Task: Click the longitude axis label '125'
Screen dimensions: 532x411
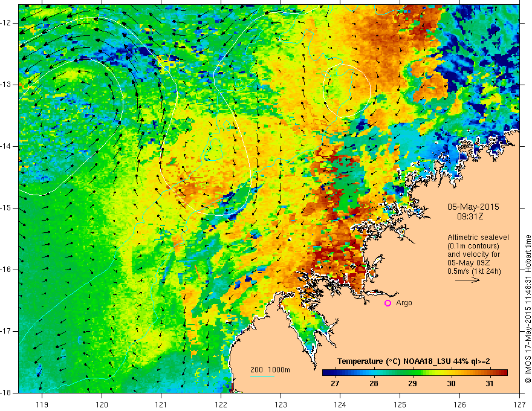Action: pos(400,404)
